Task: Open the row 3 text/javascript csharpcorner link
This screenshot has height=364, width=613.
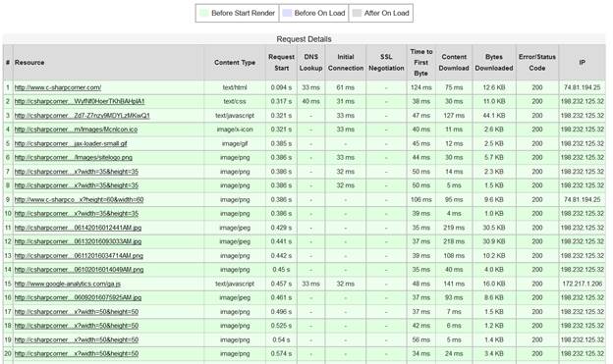Action: (83, 116)
